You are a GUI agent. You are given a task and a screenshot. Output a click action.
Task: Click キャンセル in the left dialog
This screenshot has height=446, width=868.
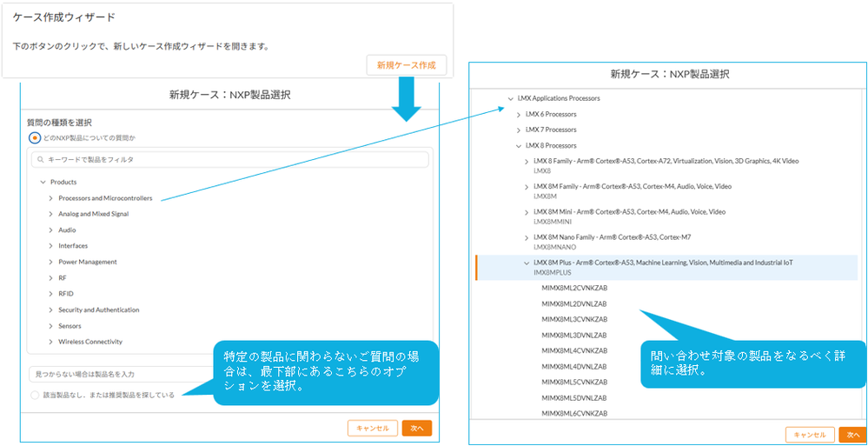tap(373, 429)
